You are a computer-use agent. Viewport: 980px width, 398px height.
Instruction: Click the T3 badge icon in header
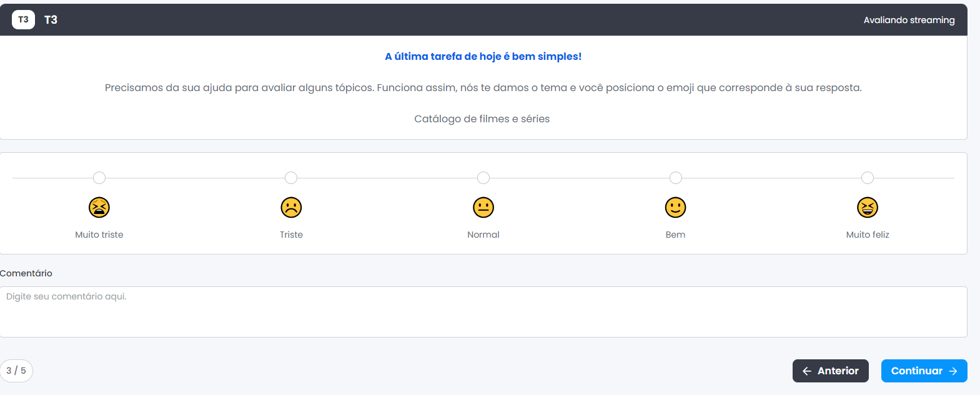[x=23, y=19]
